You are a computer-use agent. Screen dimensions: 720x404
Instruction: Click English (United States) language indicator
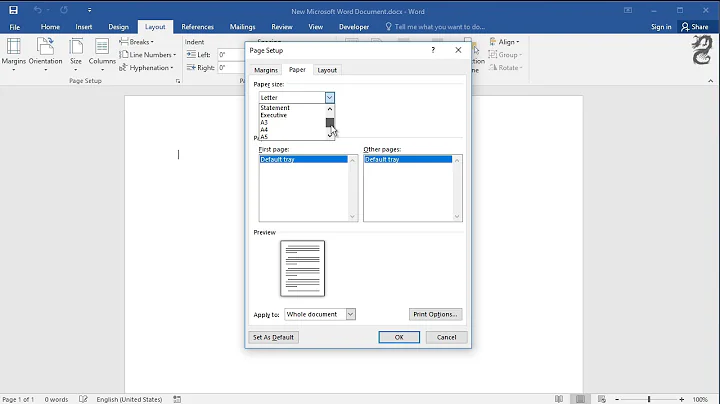point(129,399)
